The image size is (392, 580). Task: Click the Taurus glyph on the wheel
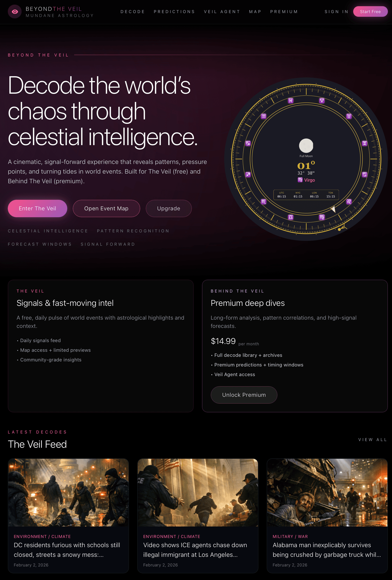tap(349, 116)
